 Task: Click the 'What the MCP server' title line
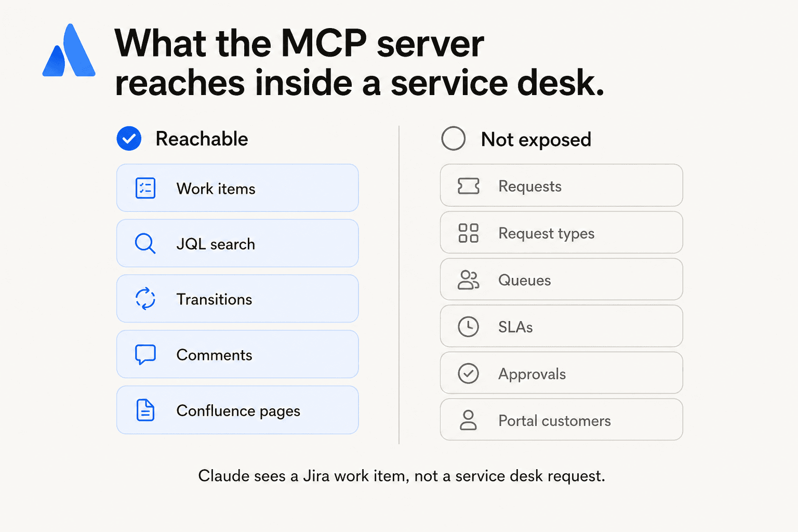[299, 44]
